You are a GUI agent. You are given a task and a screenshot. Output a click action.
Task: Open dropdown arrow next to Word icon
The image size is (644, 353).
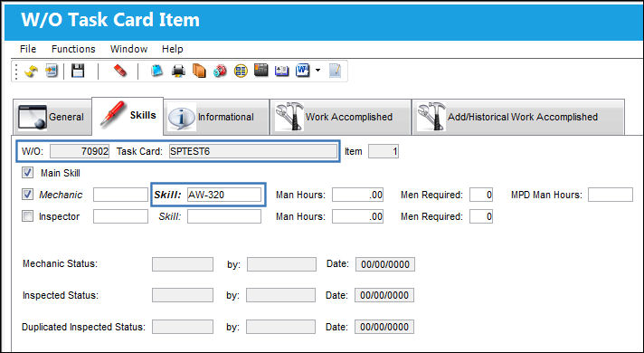point(317,71)
